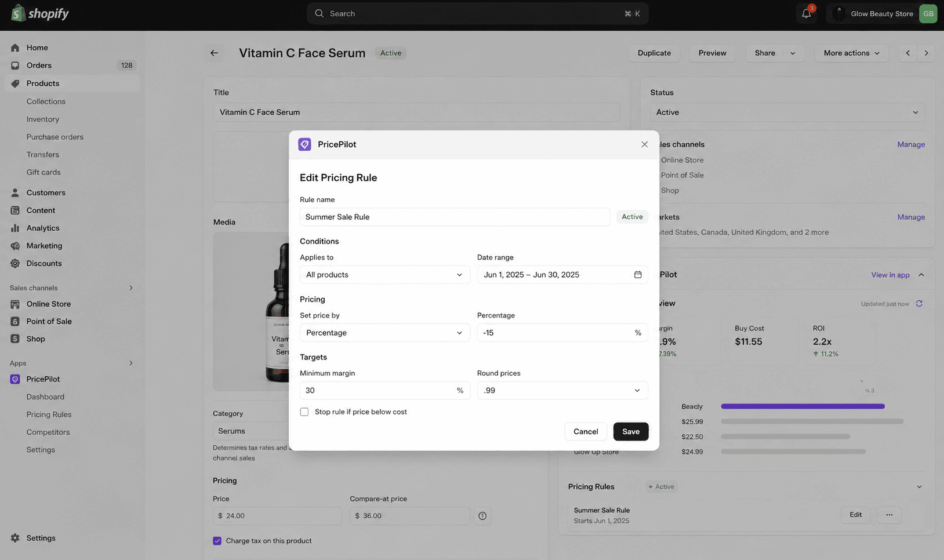Open the Round prices dropdown
944x560 pixels.
point(562,391)
